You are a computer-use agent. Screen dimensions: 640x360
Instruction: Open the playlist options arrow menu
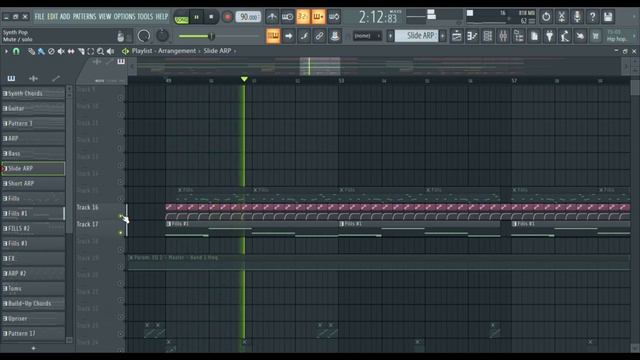pos(6,51)
